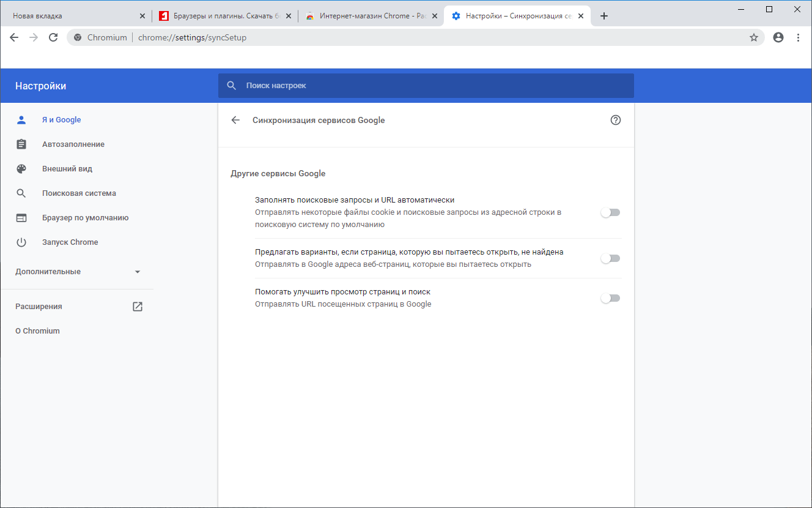
Task: Maximize the Chromium window
Action: [x=769, y=9]
